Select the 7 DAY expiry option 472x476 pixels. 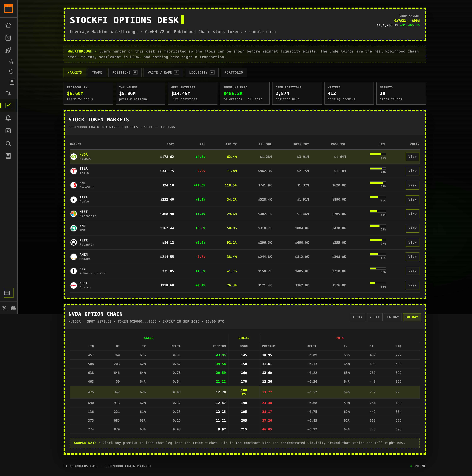[x=375, y=317]
